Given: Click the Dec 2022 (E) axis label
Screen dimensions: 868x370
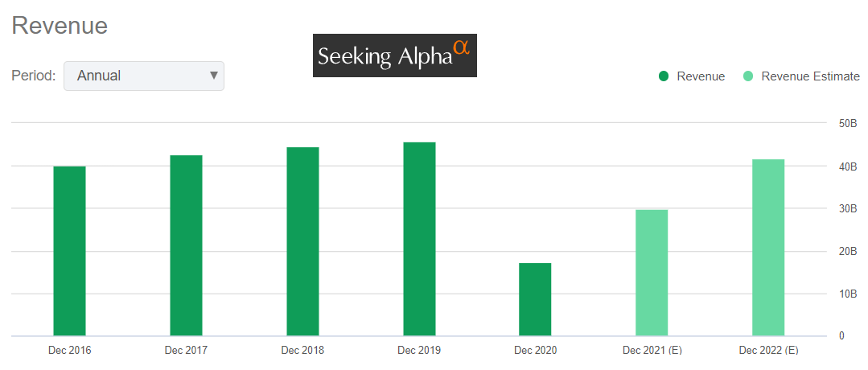Looking at the screenshot, I should coord(768,351).
